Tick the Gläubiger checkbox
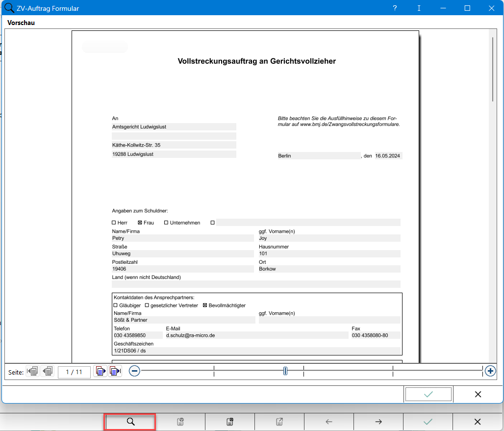 pyautogui.click(x=116, y=305)
